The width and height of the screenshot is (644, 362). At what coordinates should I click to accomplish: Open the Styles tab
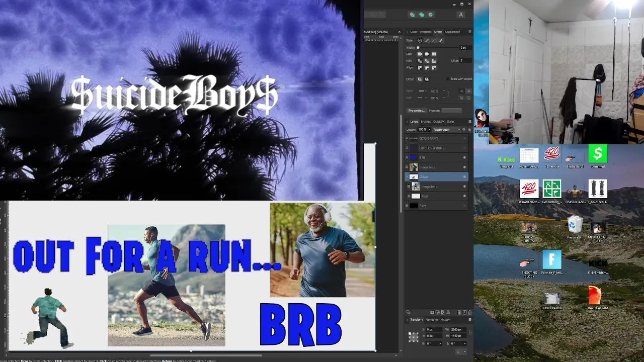click(x=451, y=122)
